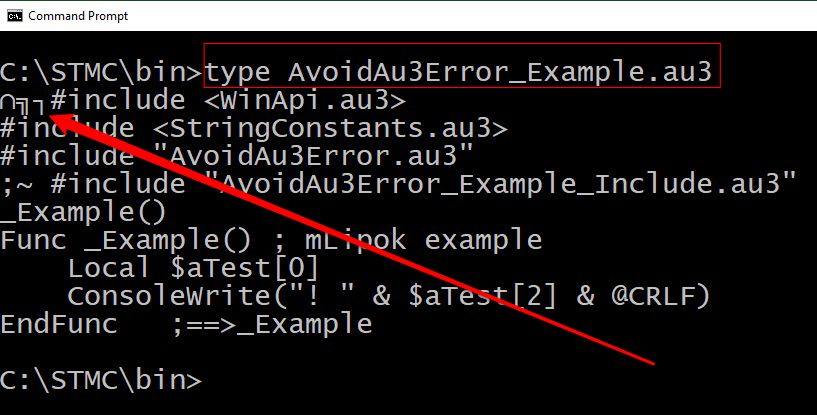The width and height of the screenshot is (817, 415).
Task: Click the ConsoleWrite statement
Action: (389, 296)
